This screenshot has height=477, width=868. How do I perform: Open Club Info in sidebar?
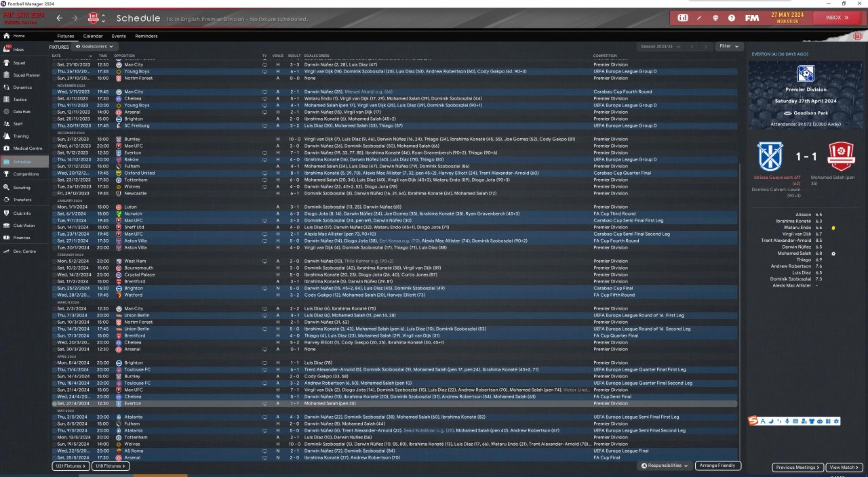pyautogui.click(x=24, y=213)
